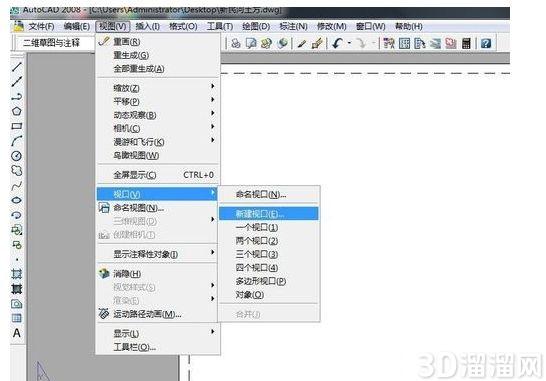Choose 消隐(H) menu entry
The width and height of the screenshot is (546, 381).
158,274
